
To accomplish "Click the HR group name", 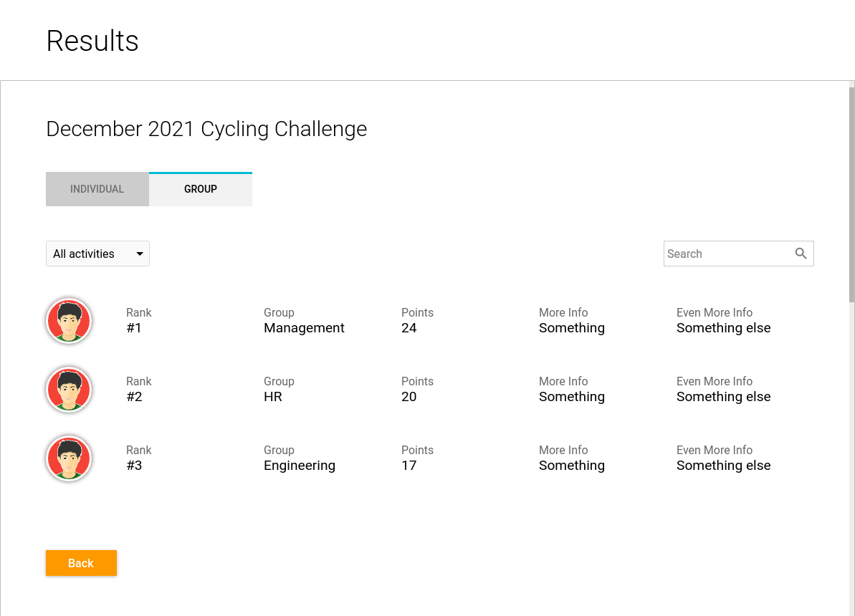I will coord(273,397).
